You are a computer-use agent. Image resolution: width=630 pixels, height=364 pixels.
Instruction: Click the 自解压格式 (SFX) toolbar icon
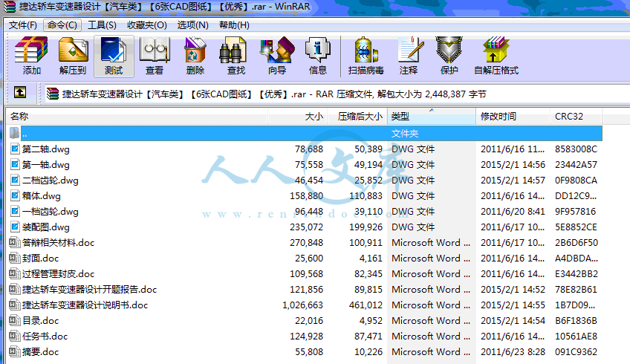tap(496, 50)
